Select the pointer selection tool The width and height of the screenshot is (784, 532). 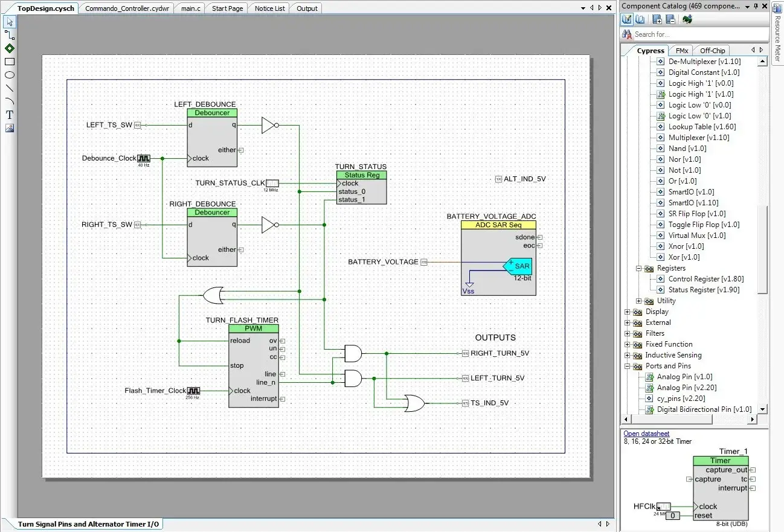coord(9,22)
